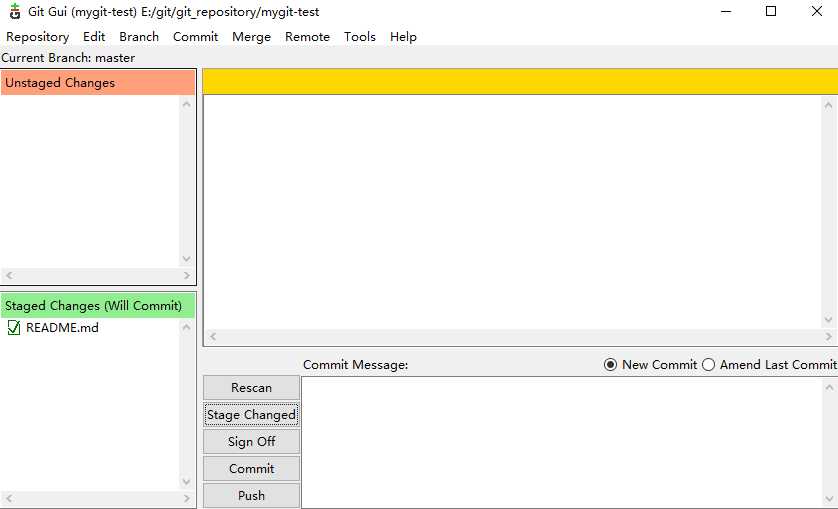Click up arrow of Staged Changes scrollbar
838x509 pixels.
187,327
